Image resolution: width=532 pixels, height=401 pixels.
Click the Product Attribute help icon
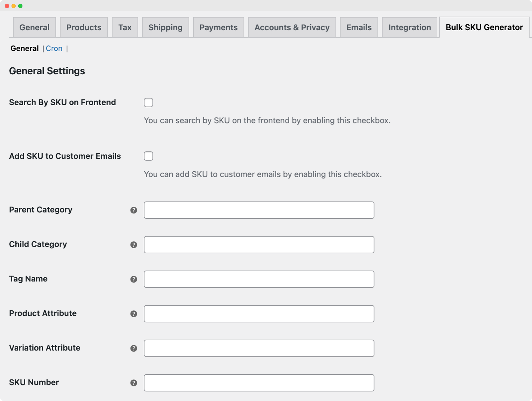coord(133,314)
